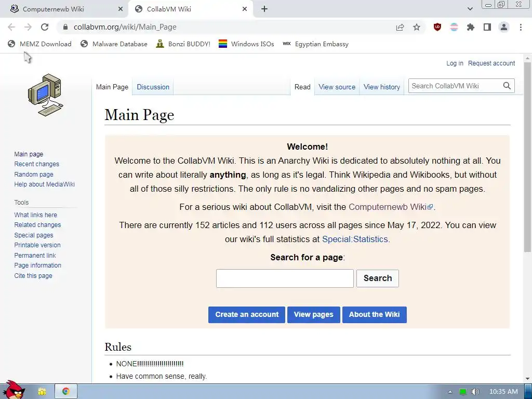Open the Special:Statistics link
The width and height of the screenshot is (532, 399).
pyautogui.click(x=355, y=239)
